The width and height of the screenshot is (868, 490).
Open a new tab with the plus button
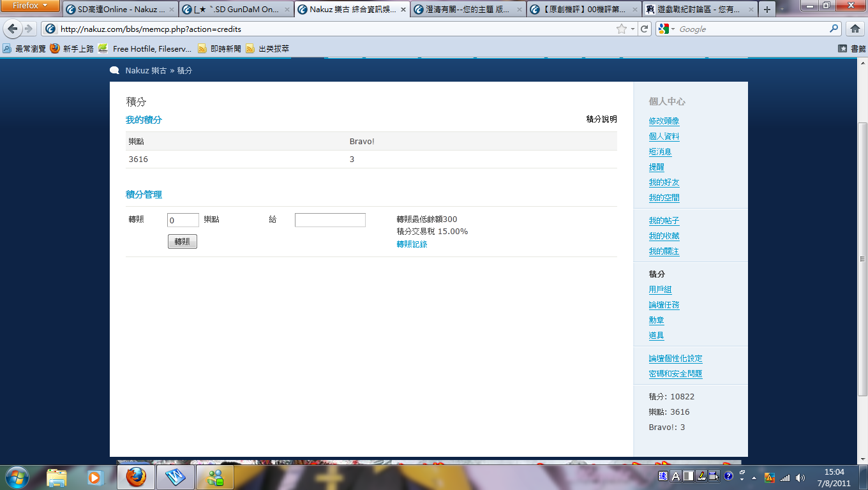pyautogui.click(x=767, y=10)
